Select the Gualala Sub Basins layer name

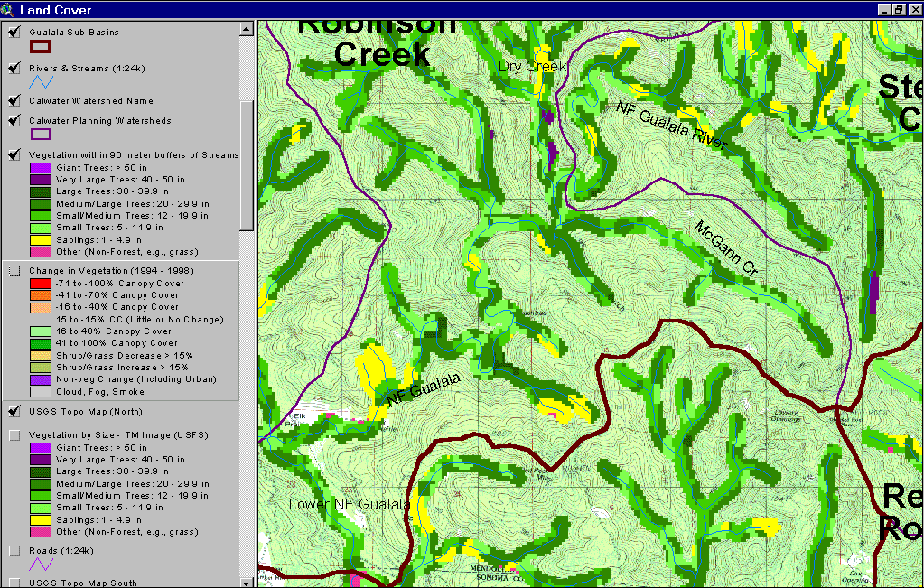(x=74, y=33)
